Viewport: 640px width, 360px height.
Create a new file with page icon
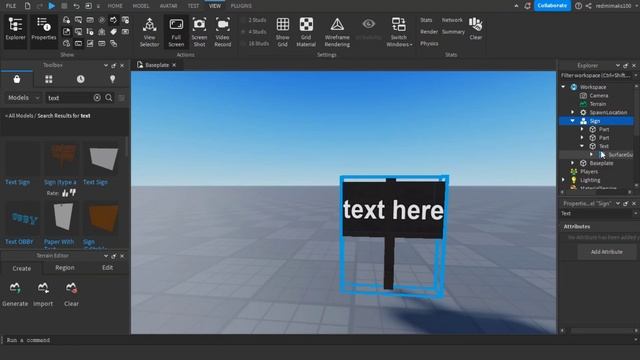click(x=27, y=6)
